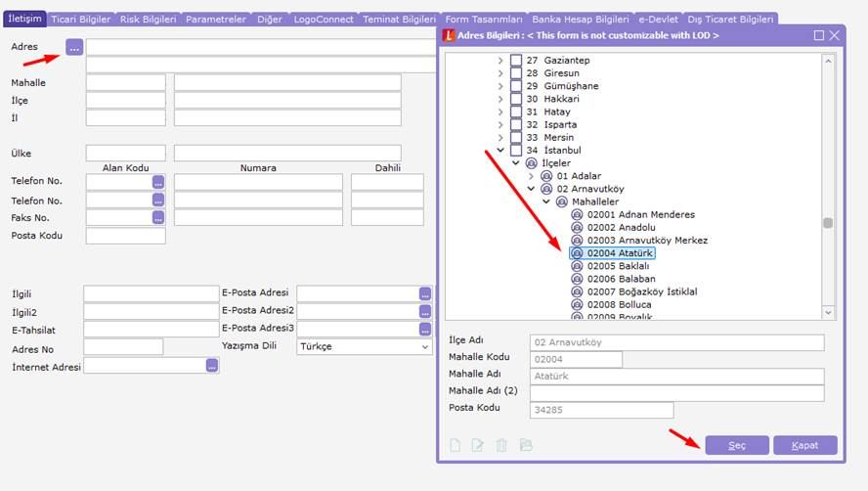Click the Seç button
Viewport: 868px width, 491px height.
[x=737, y=445]
